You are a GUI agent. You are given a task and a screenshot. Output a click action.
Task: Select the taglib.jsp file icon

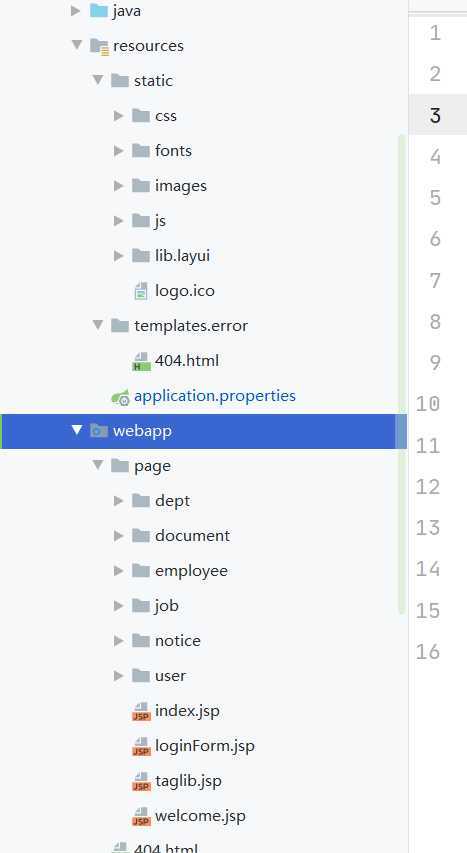pyautogui.click(x=142, y=781)
